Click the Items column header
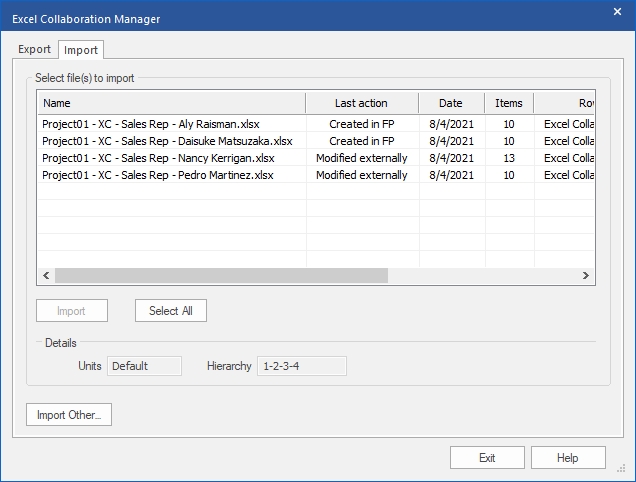 pos(508,103)
